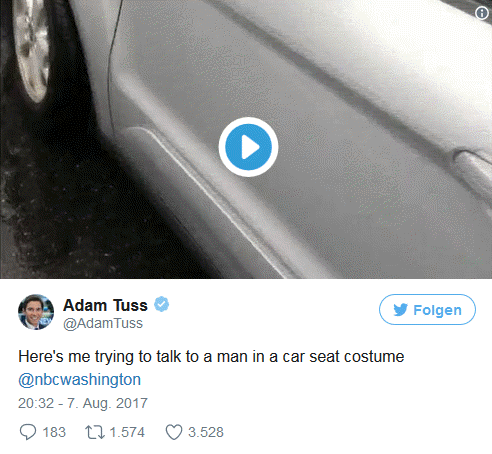Play the embedded car video
492x454 pixels.
point(248,147)
